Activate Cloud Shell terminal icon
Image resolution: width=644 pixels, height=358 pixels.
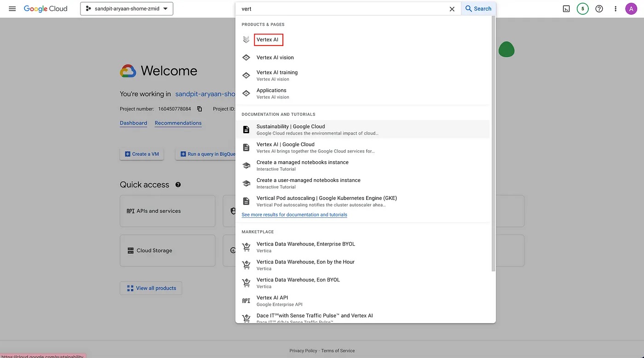pyautogui.click(x=566, y=9)
